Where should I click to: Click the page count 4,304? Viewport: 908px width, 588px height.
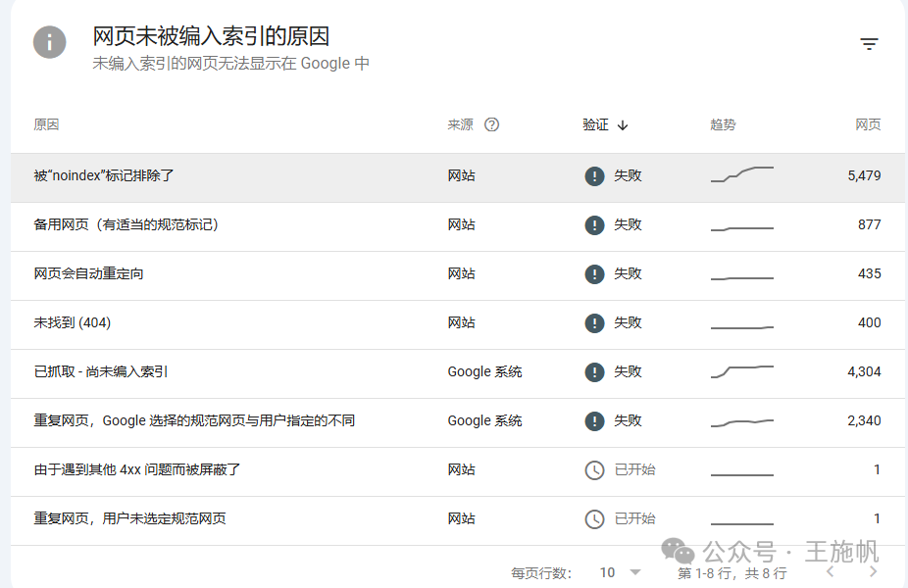tap(864, 371)
